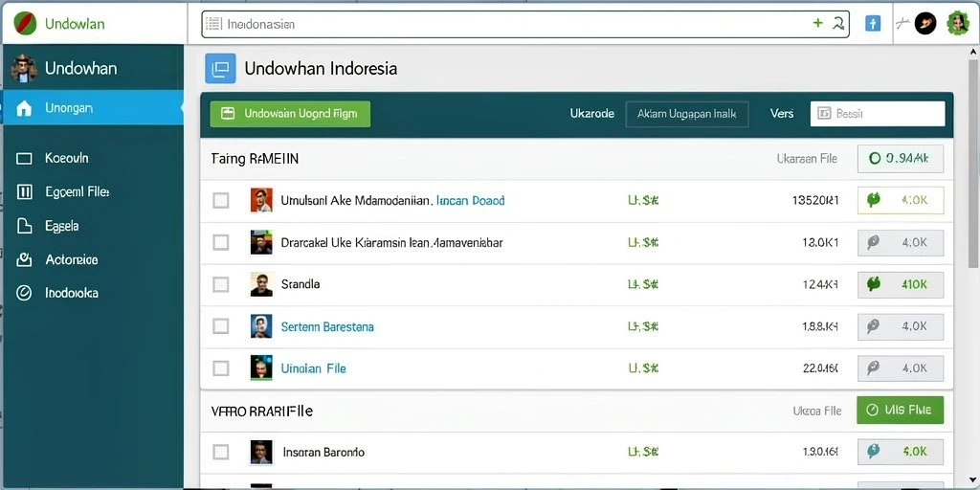This screenshot has width=980, height=490.
Task: Click the Srandla file name
Action: coord(301,284)
